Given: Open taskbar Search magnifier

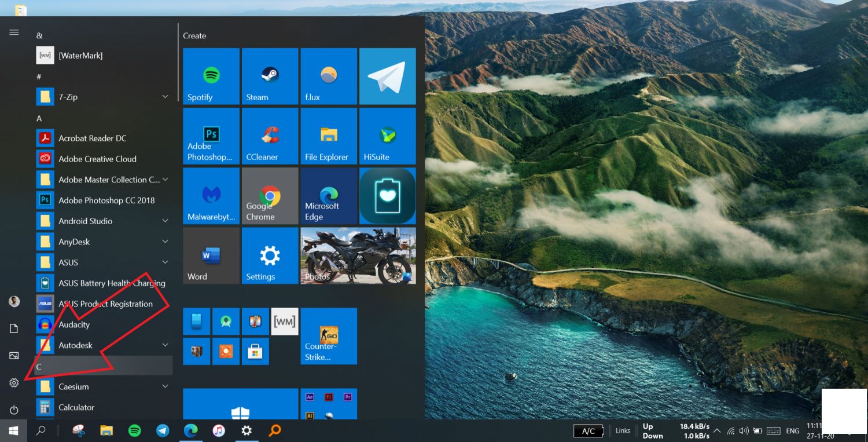Looking at the screenshot, I should point(41,431).
